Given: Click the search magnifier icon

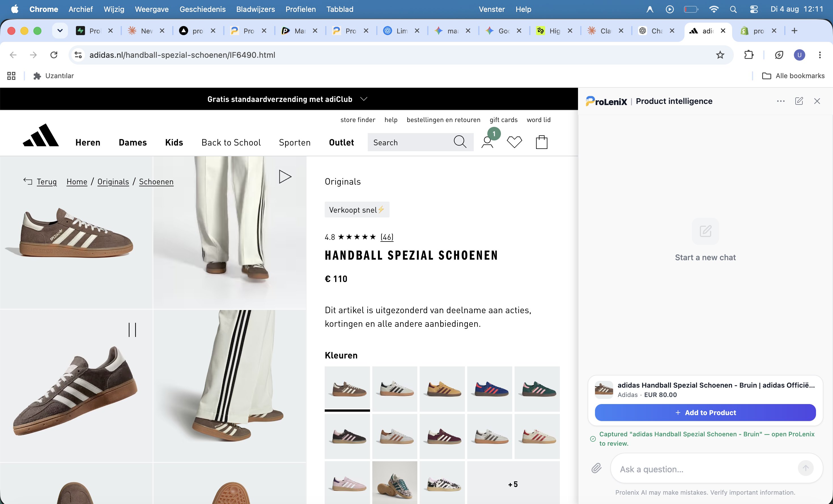Looking at the screenshot, I should coord(460,142).
